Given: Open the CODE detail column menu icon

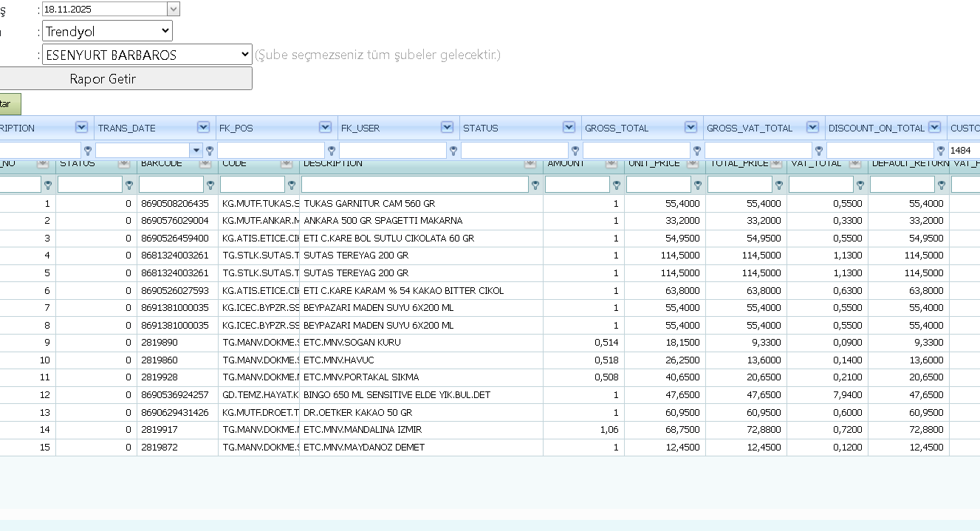Looking at the screenshot, I should (286, 163).
